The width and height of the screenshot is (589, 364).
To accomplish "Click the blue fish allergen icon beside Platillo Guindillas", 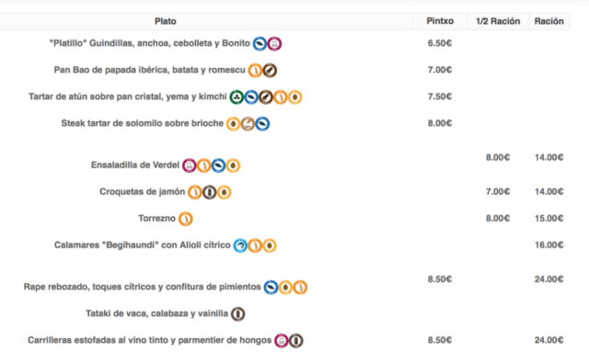I will (x=260, y=44).
